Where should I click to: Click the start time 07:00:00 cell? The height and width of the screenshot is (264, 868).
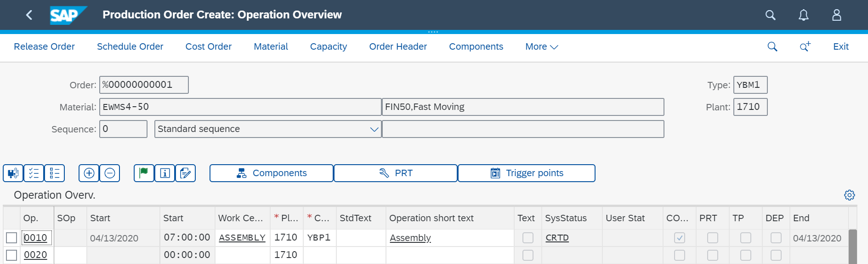(187, 238)
